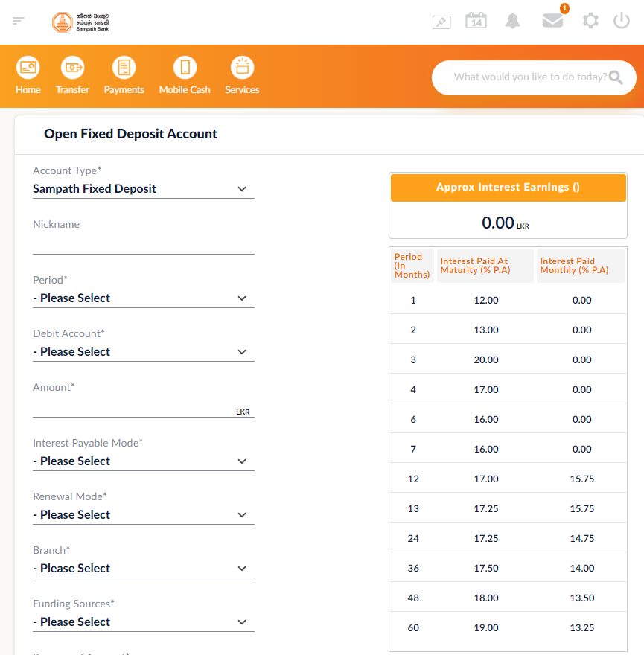Click period value 7 in the table

[413, 449]
